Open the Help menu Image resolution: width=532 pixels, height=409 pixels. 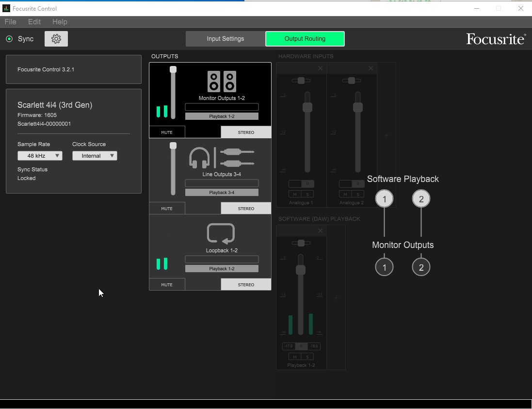click(x=60, y=22)
